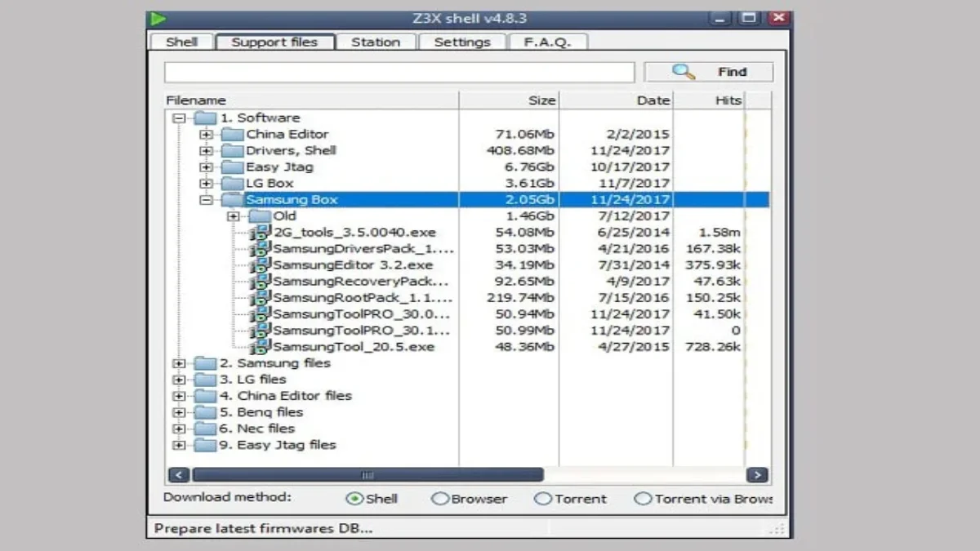Click the SamsungEditor 3.2.exe file icon
Image resolution: width=980 pixels, height=551 pixels.
(261, 265)
